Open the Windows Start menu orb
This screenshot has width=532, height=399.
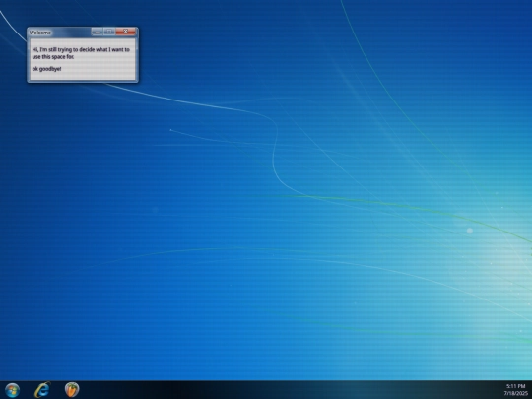(12, 390)
